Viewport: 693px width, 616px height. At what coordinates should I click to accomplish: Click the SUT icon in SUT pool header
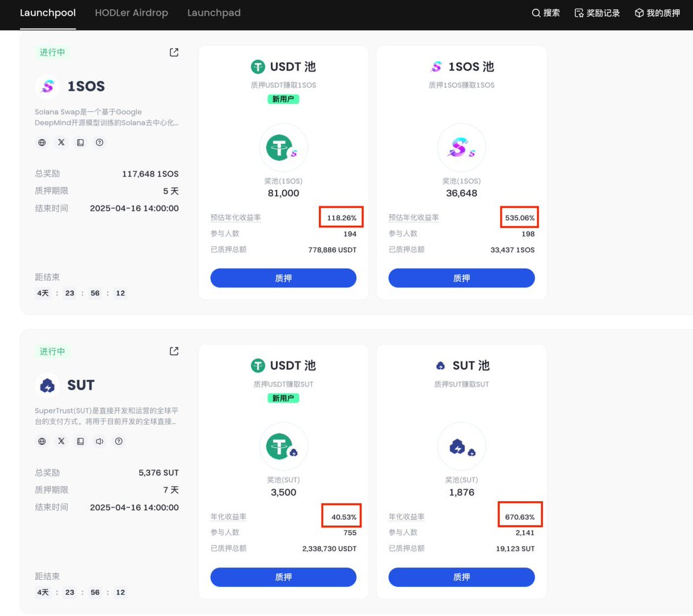pos(441,365)
